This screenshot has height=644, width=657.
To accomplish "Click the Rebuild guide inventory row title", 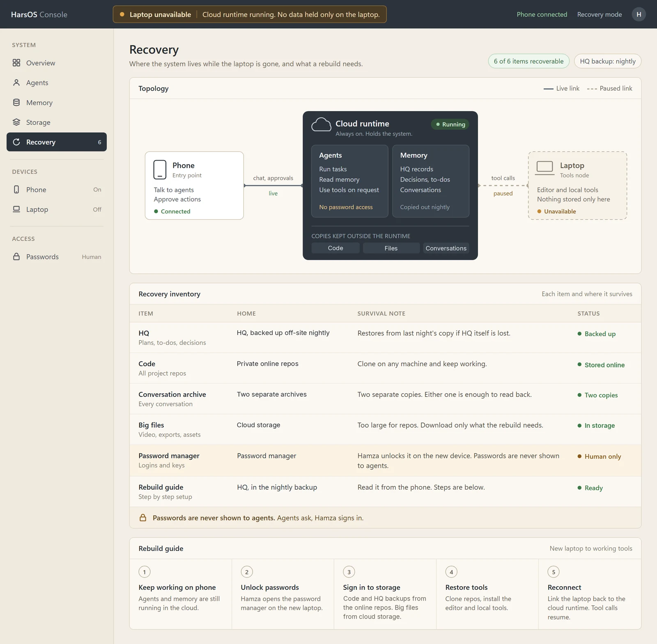I will point(161,487).
